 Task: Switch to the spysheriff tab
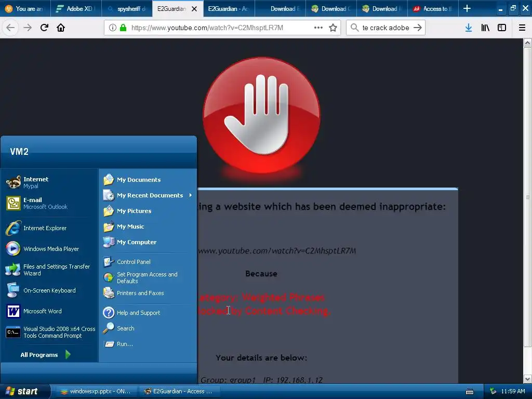(127, 9)
